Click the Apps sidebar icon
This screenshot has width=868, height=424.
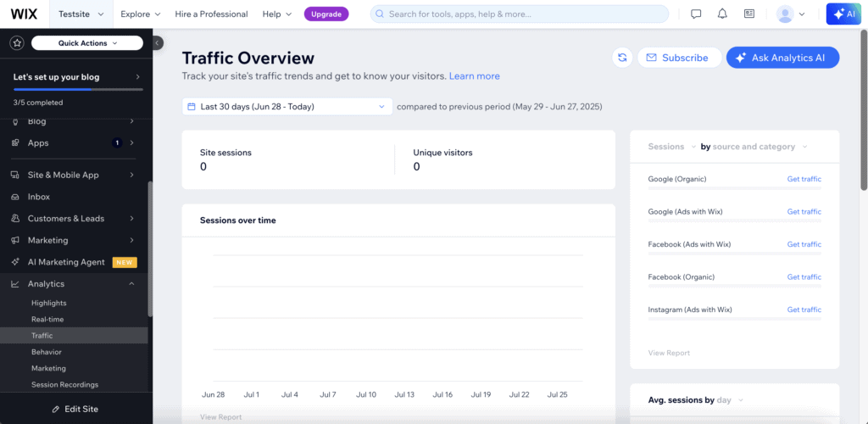[16, 142]
